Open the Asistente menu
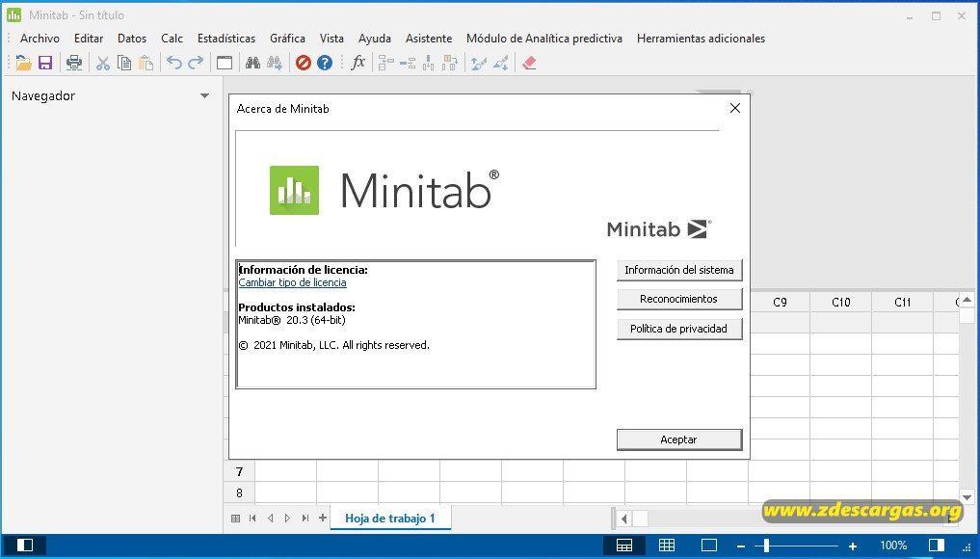 [x=429, y=39]
